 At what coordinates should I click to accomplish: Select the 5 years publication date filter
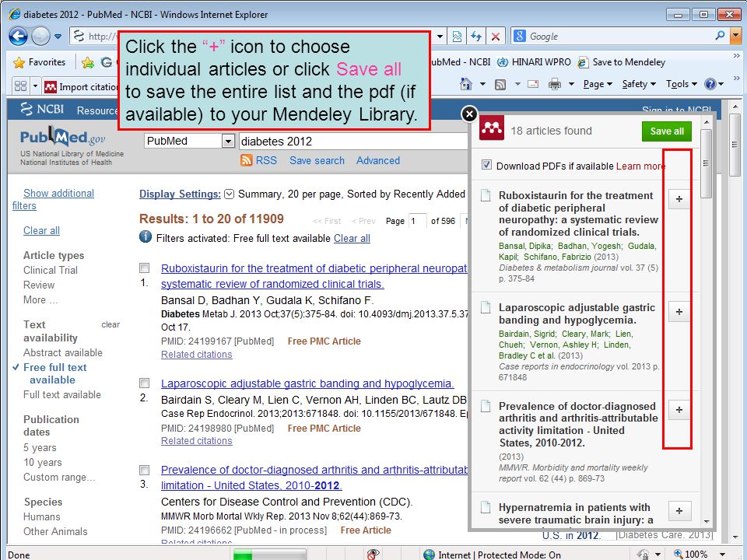pyautogui.click(x=40, y=448)
